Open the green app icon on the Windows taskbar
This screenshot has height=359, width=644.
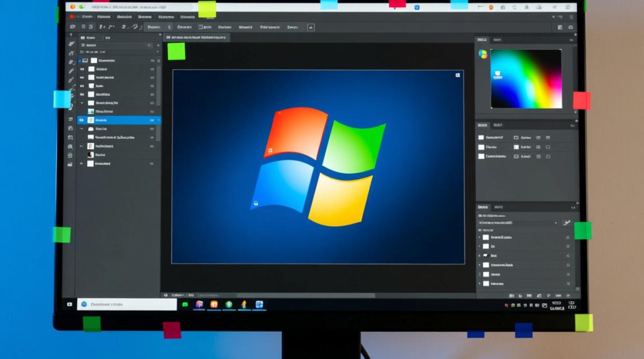click(185, 304)
